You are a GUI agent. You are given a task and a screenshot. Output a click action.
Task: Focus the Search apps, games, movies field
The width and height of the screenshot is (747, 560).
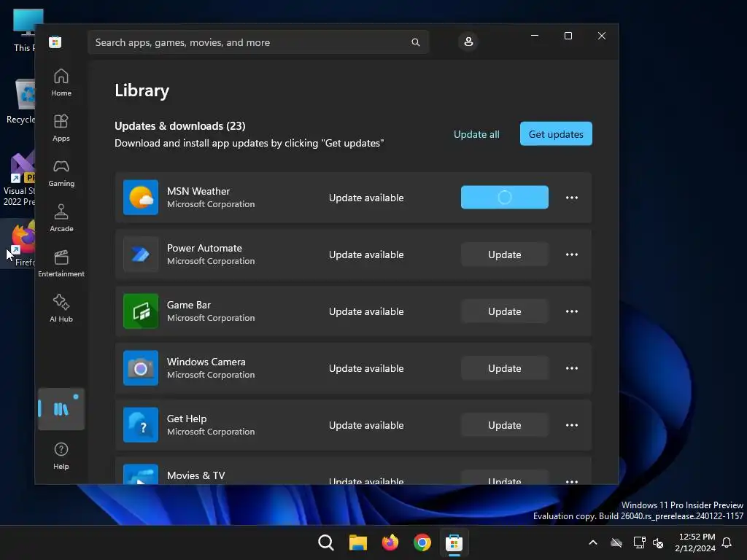click(x=258, y=42)
